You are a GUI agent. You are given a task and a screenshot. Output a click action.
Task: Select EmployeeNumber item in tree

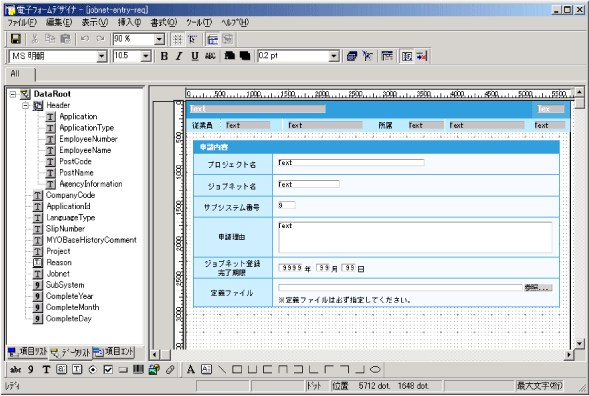88,139
